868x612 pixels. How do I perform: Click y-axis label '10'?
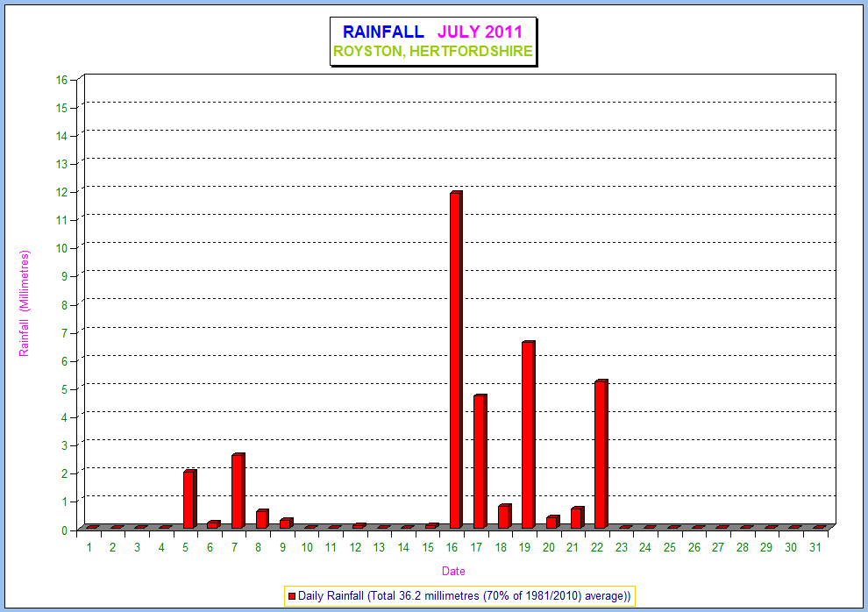pos(61,248)
